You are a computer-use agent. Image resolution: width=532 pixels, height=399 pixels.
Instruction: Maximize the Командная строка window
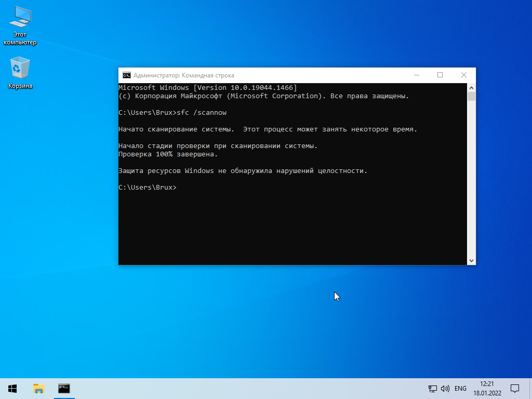coord(440,75)
